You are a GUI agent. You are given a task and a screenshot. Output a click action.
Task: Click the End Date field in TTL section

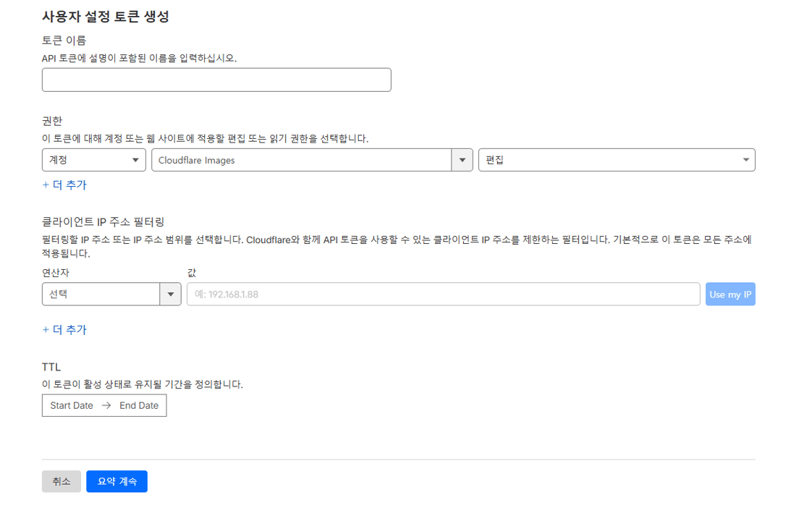(x=138, y=405)
